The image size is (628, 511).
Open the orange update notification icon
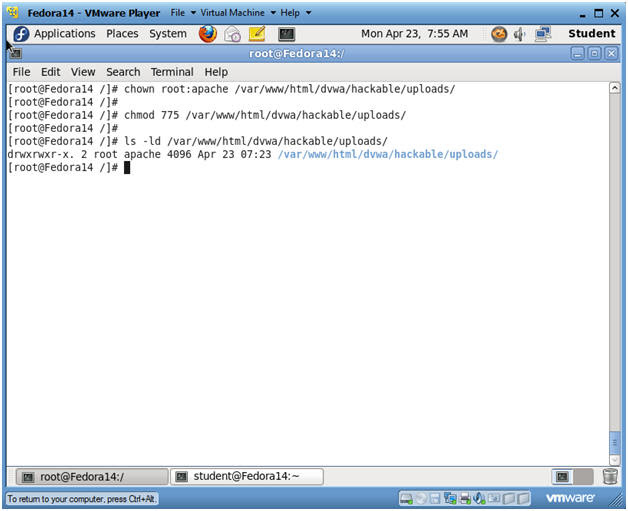click(x=499, y=34)
